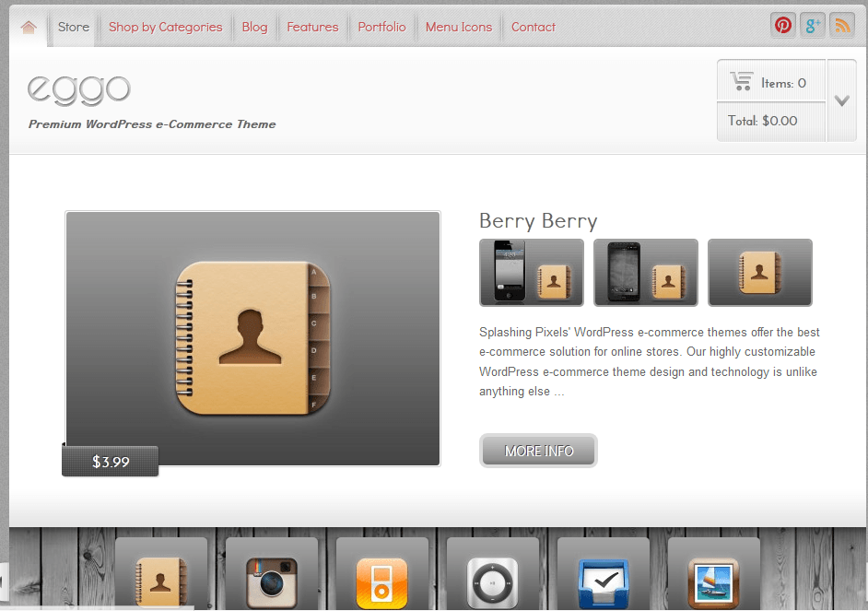Click the $3.99 price tag
868x611 pixels.
coord(111,462)
